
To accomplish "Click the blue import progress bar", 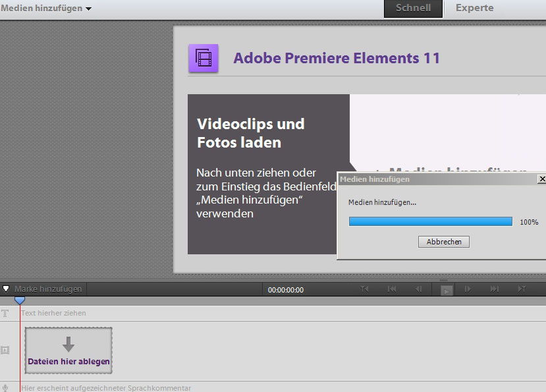I will (430, 221).
